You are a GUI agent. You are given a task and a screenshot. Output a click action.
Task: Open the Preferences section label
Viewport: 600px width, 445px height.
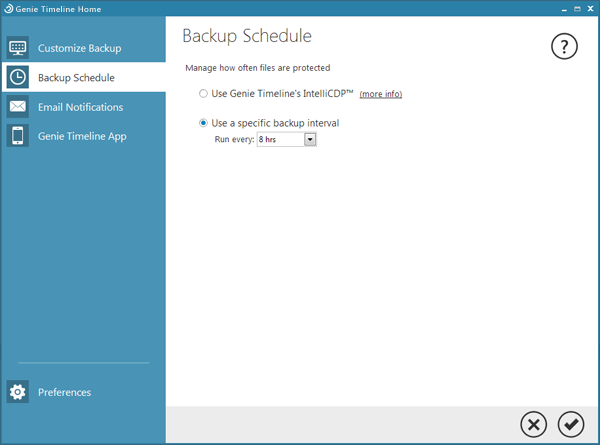click(64, 392)
